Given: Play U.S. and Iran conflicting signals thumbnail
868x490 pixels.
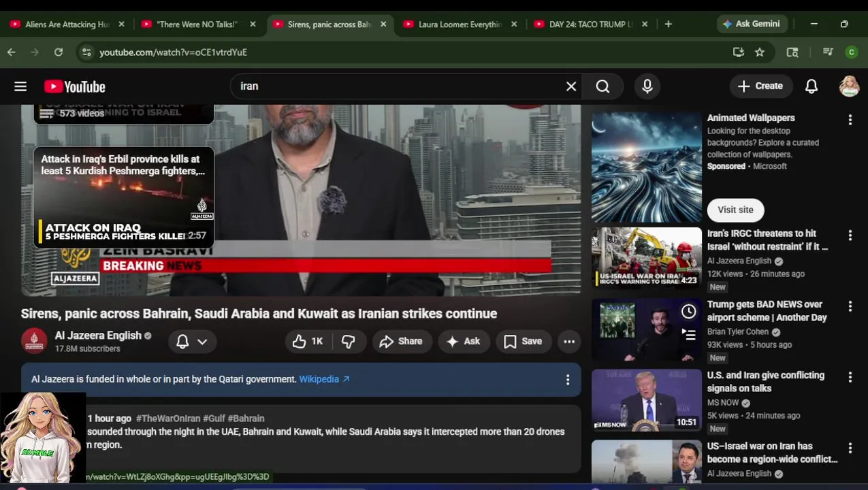Looking at the screenshot, I should pos(646,399).
